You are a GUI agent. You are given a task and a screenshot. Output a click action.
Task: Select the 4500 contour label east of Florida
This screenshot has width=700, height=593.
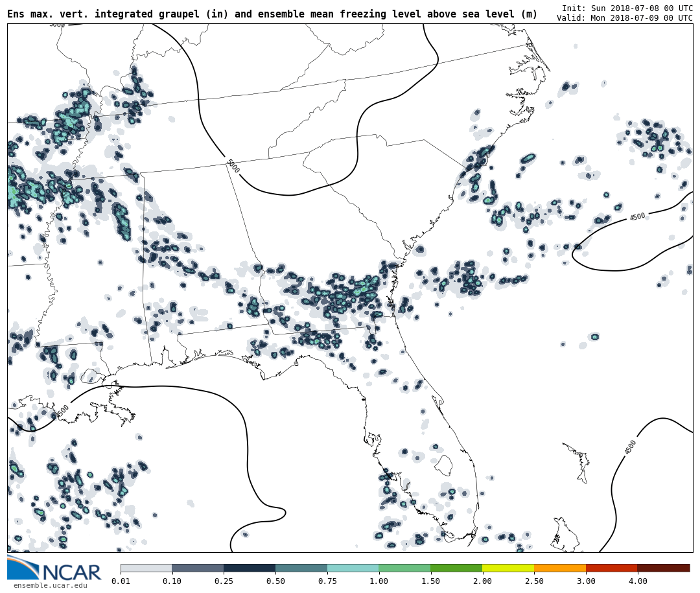[x=631, y=447]
